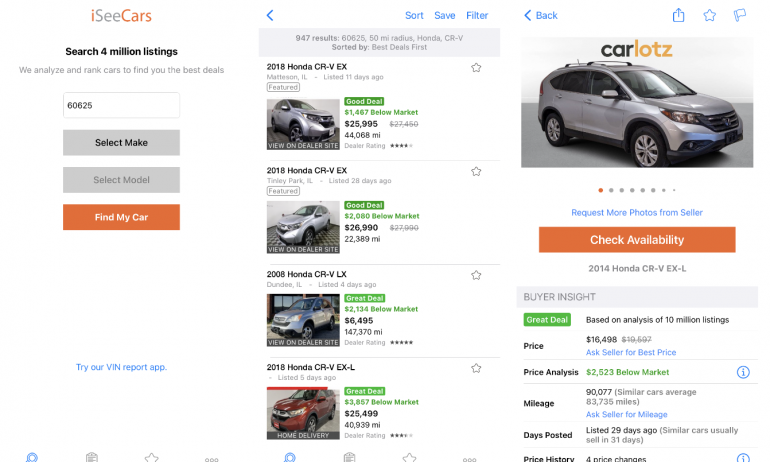770x462 pixels.
Task: Open the Select Model picker
Action: [x=121, y=180]
